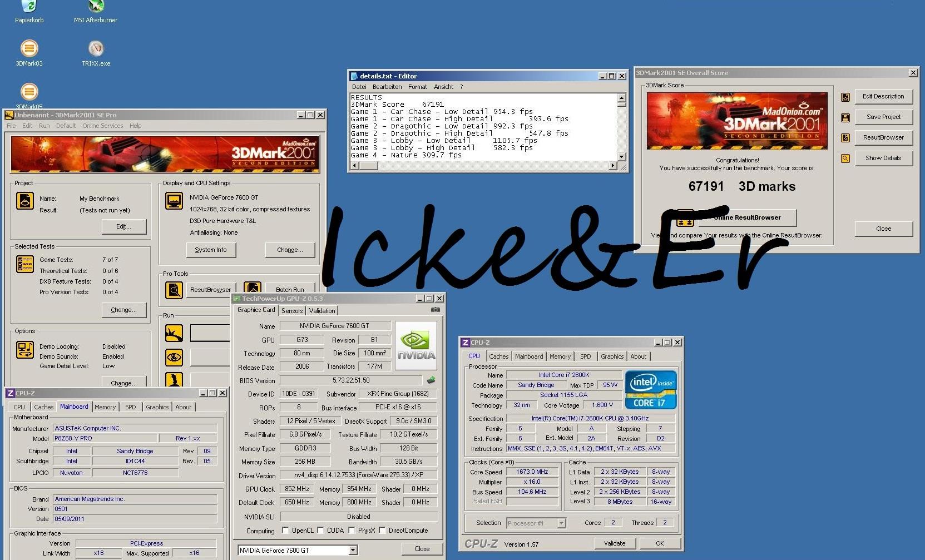Click the Edit Description icon in score window

pyautogui.click(x=845, y=97)
